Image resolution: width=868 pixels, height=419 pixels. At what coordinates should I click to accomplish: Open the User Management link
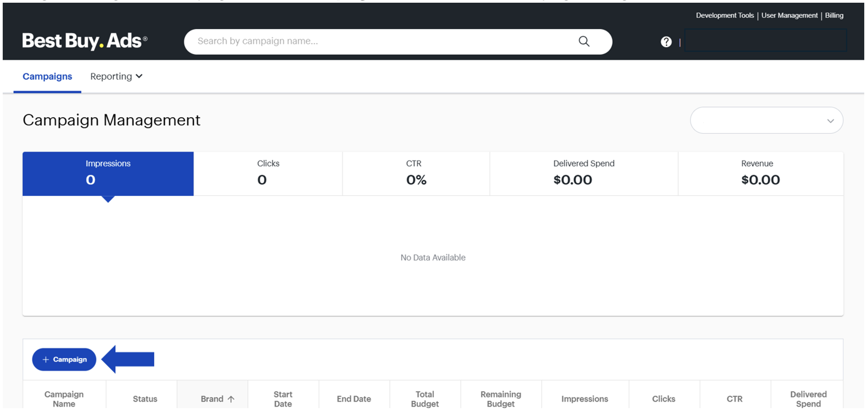coord(789,15)
